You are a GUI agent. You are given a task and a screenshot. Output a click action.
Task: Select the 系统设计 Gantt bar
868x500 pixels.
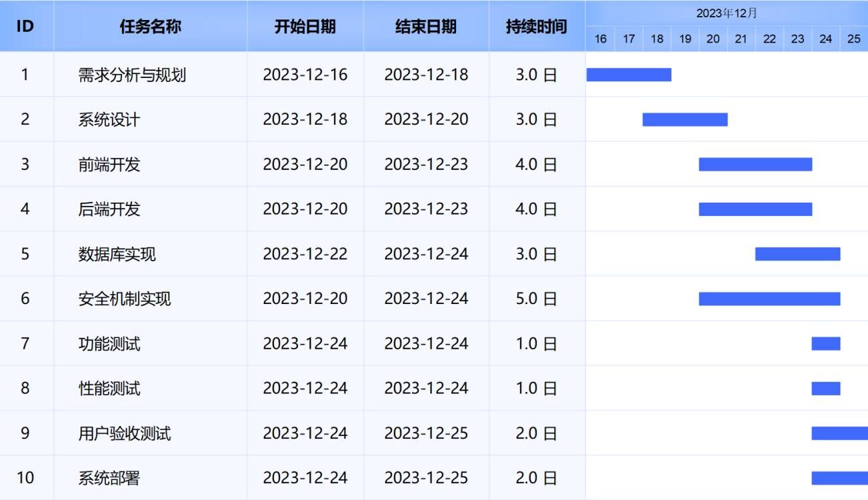coord(685,119)
